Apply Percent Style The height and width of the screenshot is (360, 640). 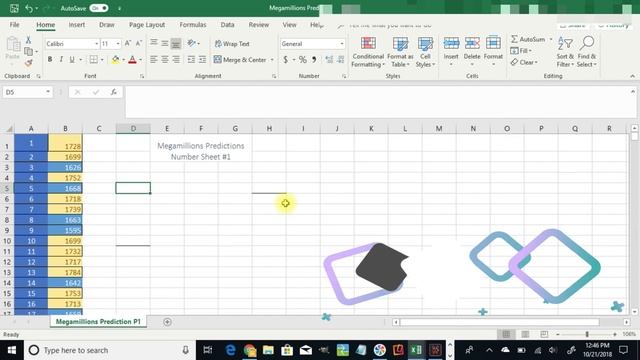click(x=302, y=60)
